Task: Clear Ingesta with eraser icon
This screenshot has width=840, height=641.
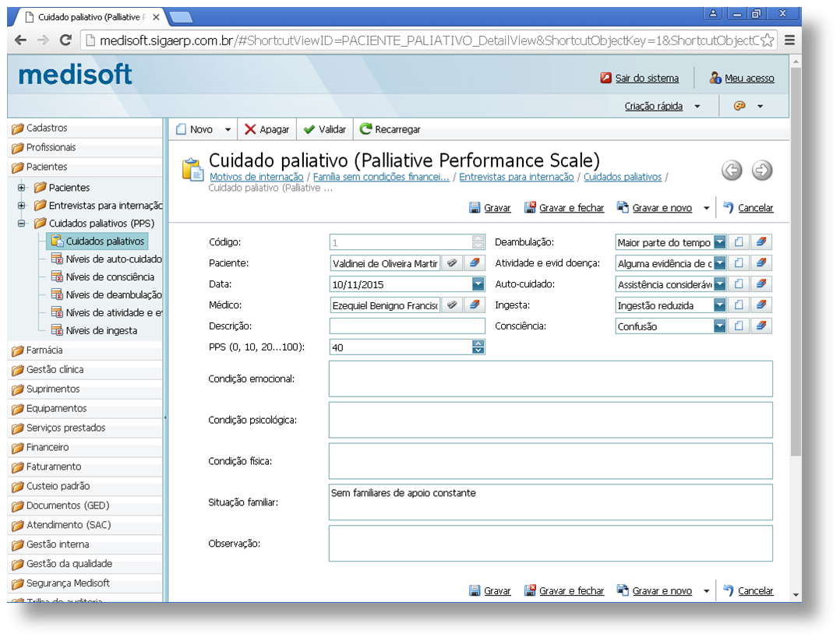Action: 761,305
